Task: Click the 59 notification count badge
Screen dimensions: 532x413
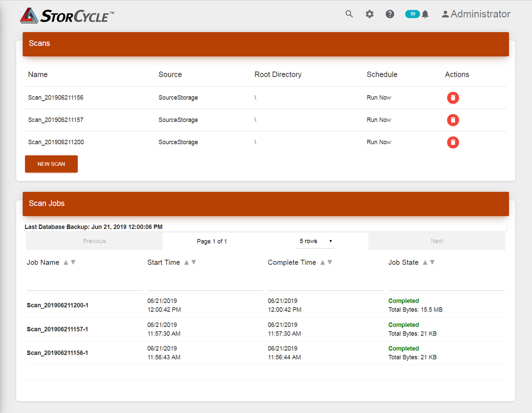Action: (412, 14)
